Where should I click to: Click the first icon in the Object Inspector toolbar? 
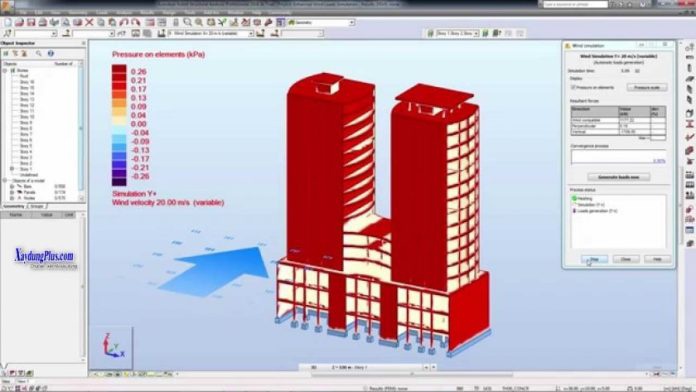click(x=6, y=53)
